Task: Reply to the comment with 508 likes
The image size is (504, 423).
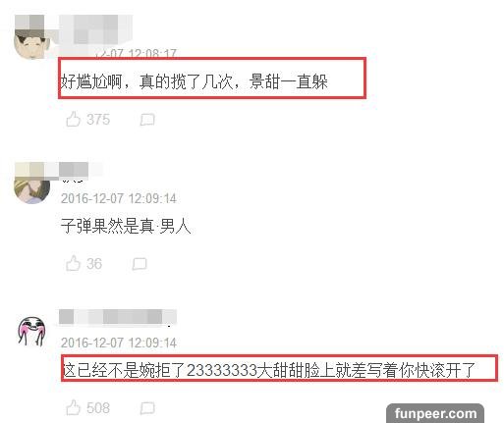Action: point(147,408)
